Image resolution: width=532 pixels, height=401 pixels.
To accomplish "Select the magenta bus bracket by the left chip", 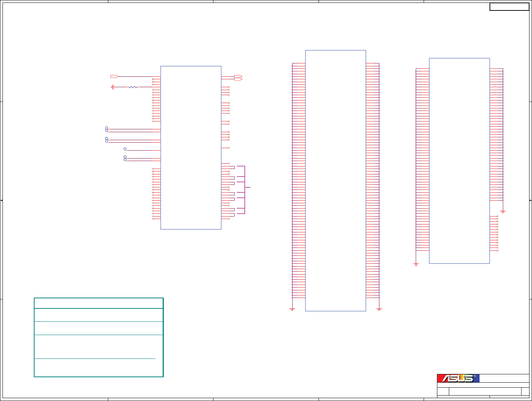I will pyautogui.click(x=244, y=190).
